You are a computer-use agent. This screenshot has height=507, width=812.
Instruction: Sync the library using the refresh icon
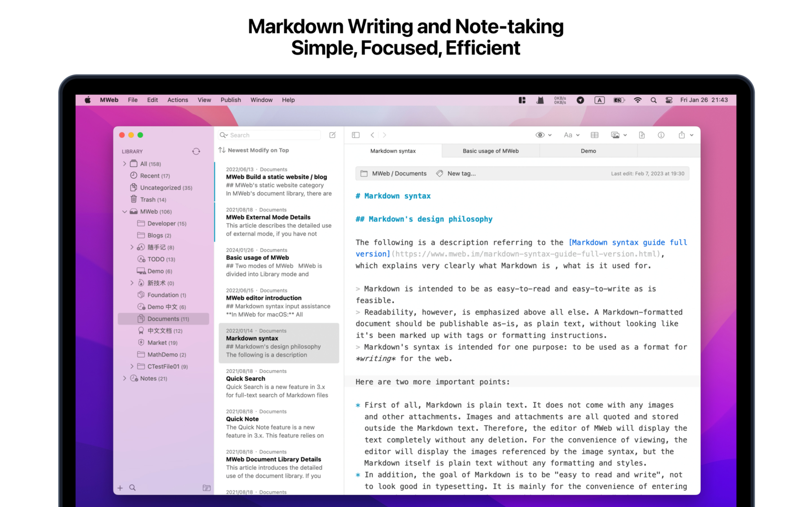click(x=196, y=151)
